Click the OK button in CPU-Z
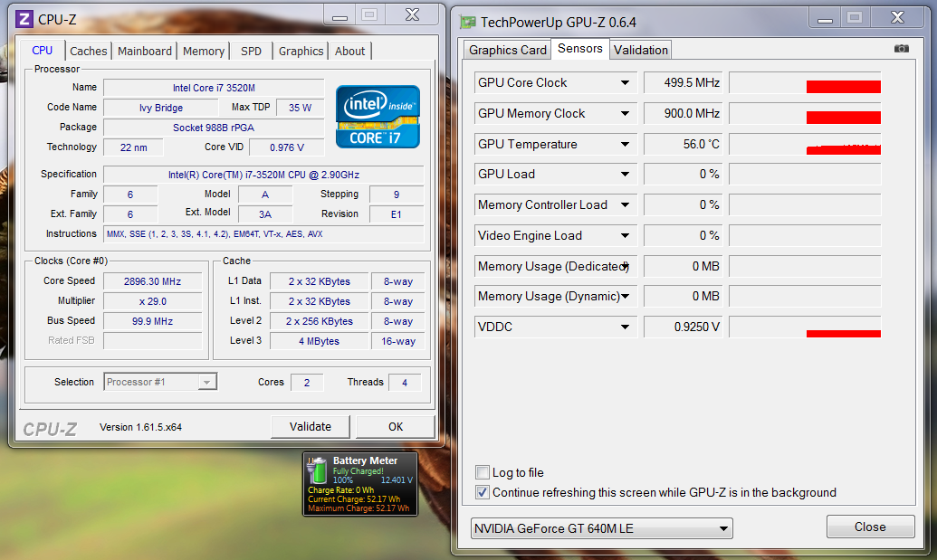 396,427
